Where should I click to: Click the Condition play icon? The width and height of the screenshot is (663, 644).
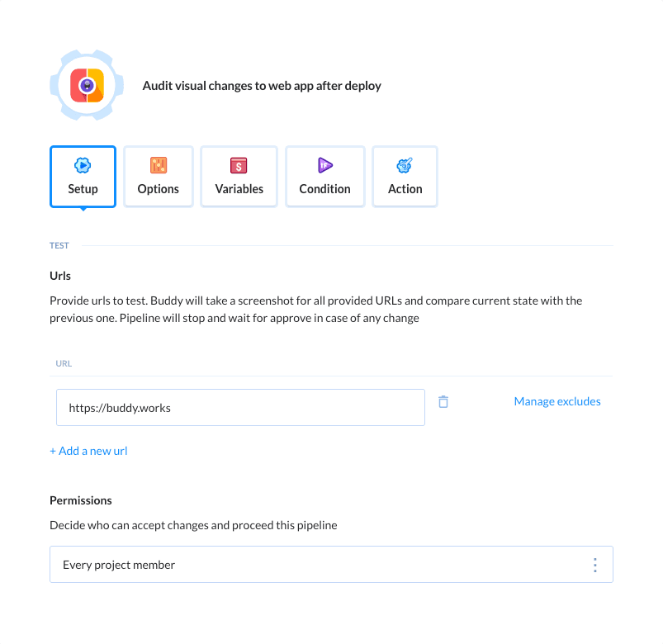(x=324, y=165)
